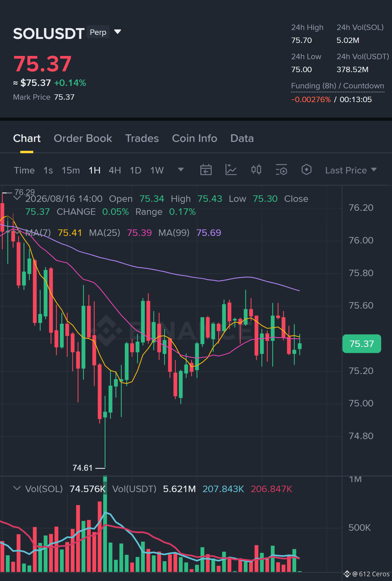Expand more time interval options

tap(181, 170)
